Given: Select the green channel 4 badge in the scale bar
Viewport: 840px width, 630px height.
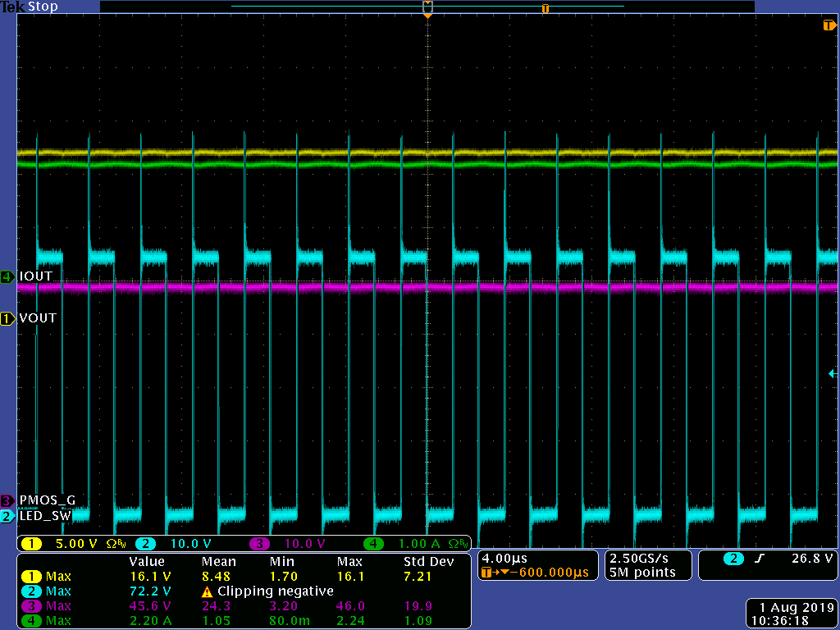Looking at the screenshot, I should click(374, 544).
